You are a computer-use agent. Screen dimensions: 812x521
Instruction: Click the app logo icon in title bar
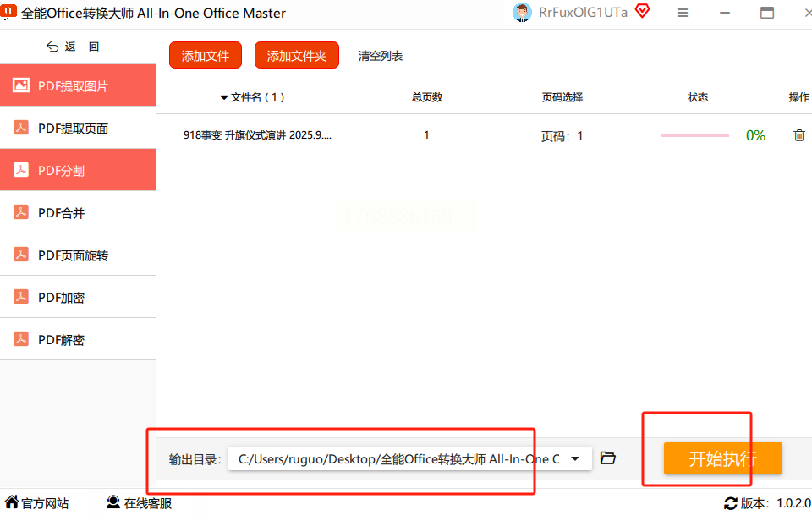click(x=8, y=12)
